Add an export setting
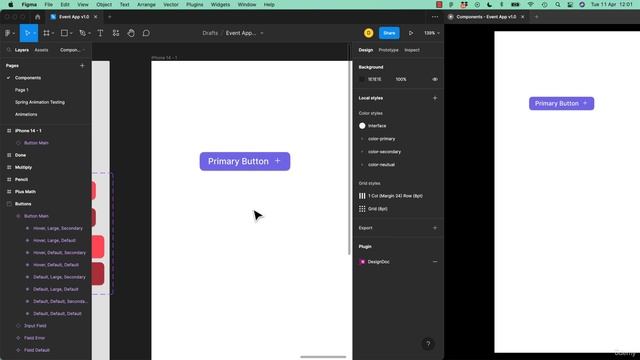This screenshot has width=640, height=360. 435,228
